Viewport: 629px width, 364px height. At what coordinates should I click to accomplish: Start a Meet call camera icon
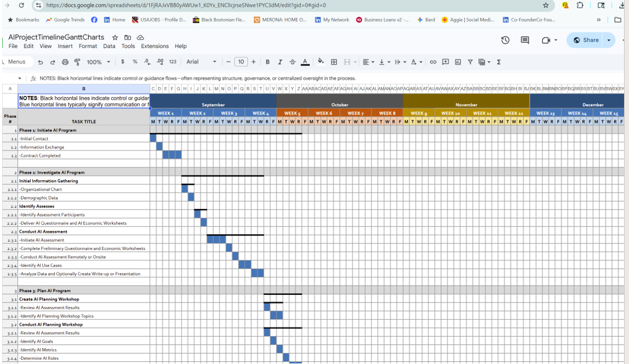[x=546, y=40]
